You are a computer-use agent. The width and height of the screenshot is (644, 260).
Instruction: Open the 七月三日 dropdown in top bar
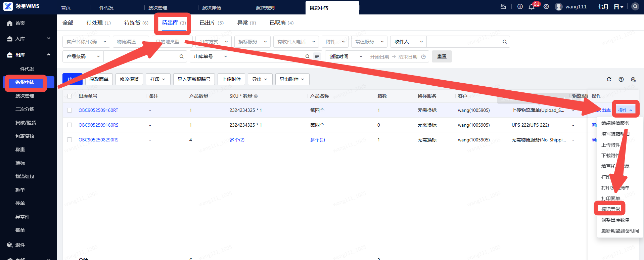(610, 7)
